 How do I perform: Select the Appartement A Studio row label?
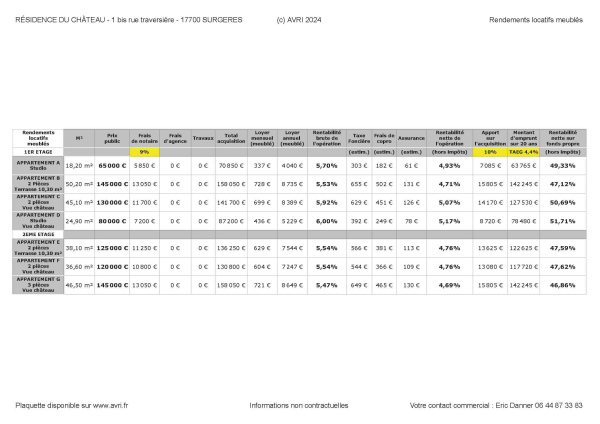[38, 165]
